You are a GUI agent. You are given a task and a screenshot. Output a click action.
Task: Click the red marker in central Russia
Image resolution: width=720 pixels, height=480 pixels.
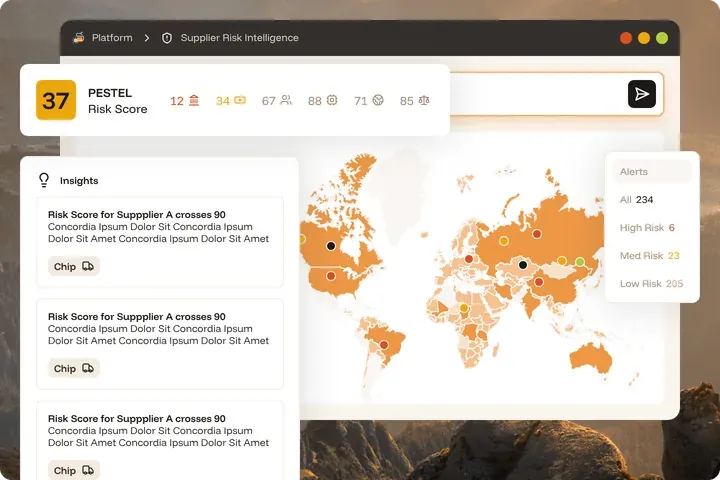537,234
